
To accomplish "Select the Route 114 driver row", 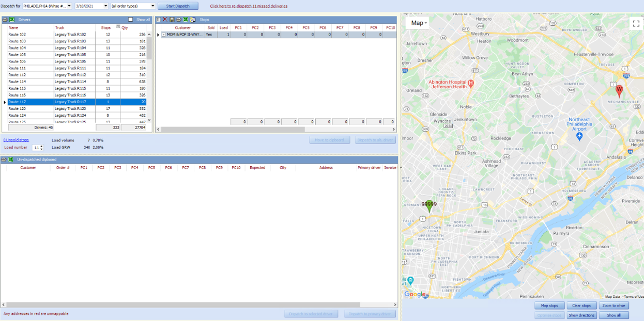I will [x=76, y=82].
